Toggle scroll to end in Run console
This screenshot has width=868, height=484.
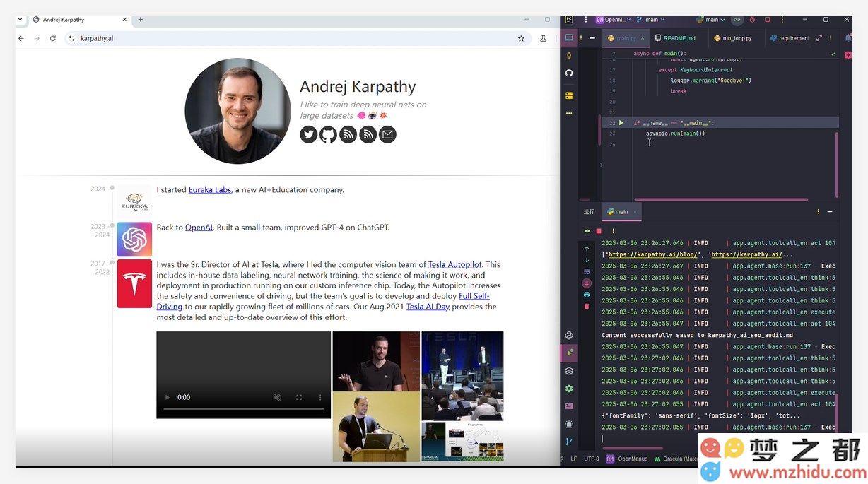(x=587, y=283)
